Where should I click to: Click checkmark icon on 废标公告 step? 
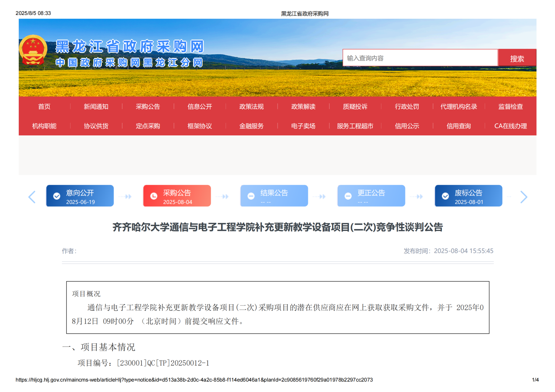pyautogui.click(x=445, y=196)
